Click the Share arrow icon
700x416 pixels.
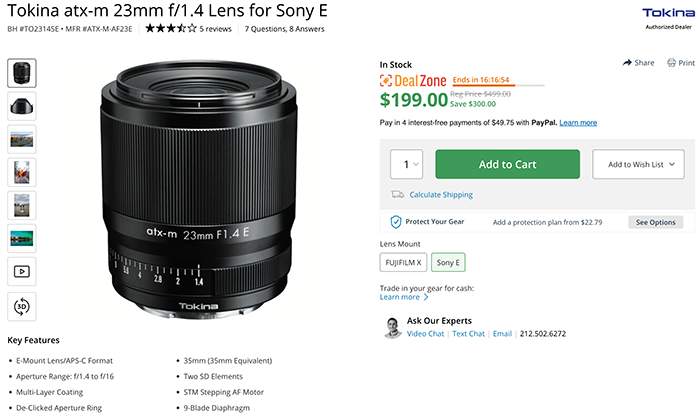[627, 63]
